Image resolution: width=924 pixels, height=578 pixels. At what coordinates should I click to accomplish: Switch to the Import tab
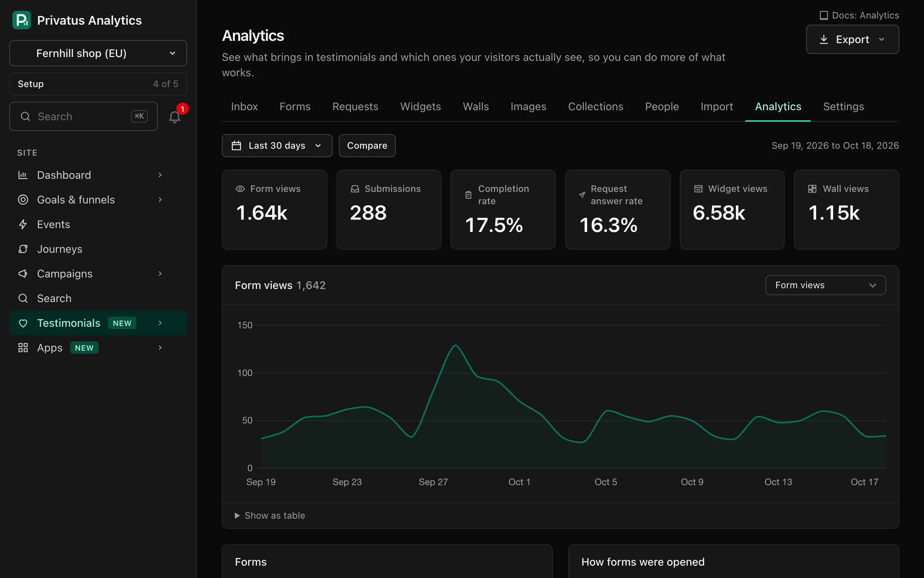[717, 107]
